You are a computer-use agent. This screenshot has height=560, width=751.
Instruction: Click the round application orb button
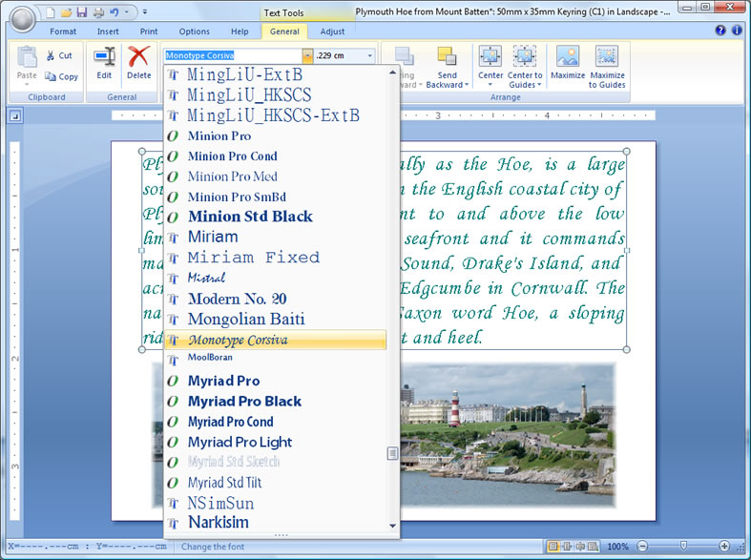pos(22,19)
